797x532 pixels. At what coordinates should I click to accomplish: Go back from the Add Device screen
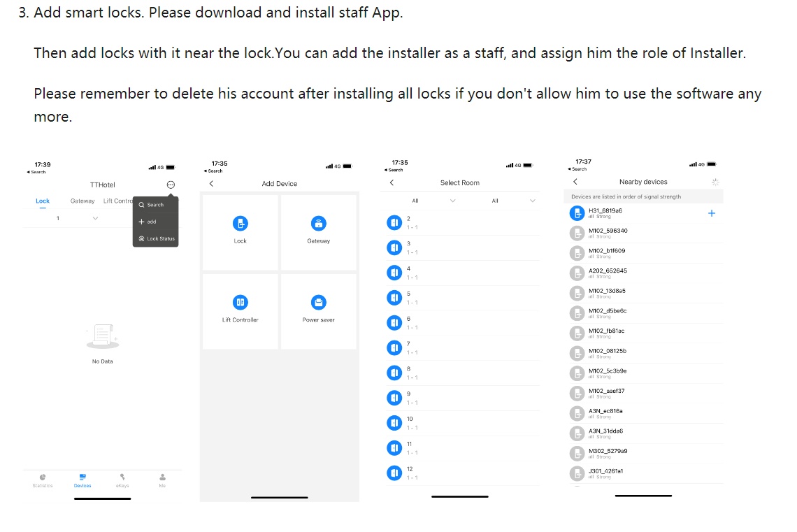pyautogui.click(x=211, y=184)
